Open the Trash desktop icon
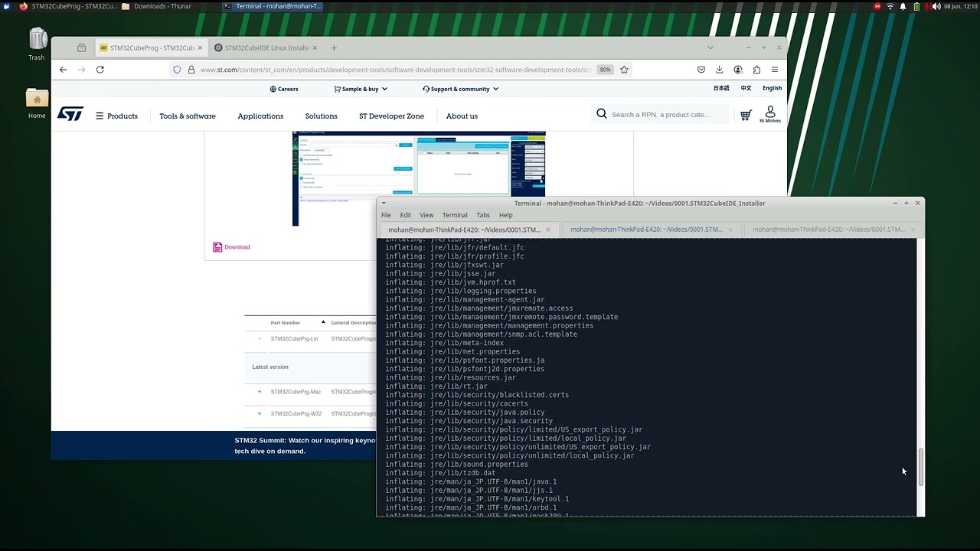The width and height of the screenshot is (980, 551). point(38,41)
